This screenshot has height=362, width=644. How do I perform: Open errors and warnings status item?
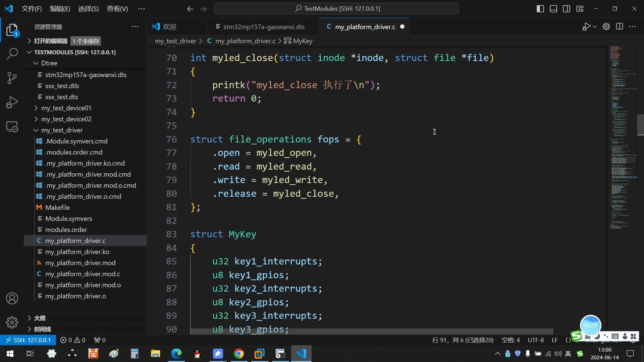click(x=73, y=340)
